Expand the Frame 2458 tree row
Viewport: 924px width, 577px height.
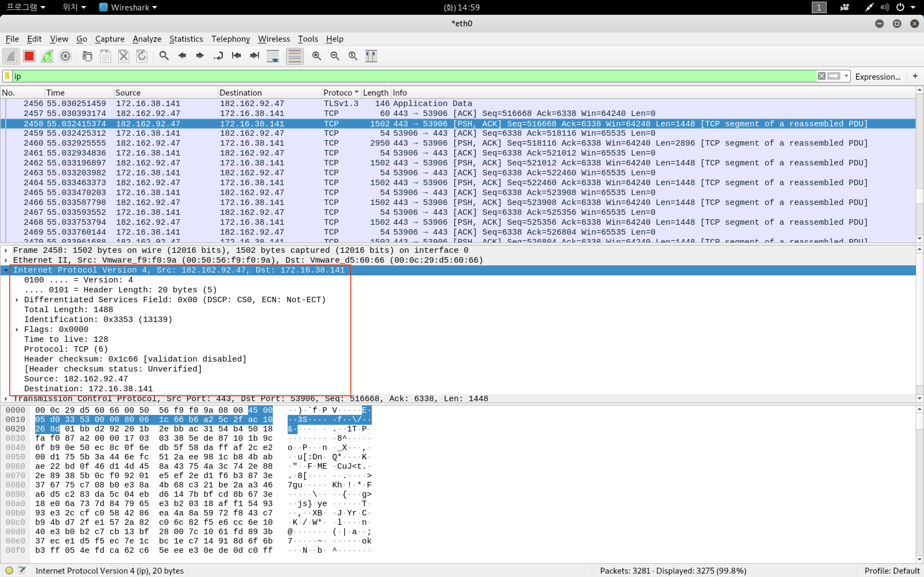point(6,250)
